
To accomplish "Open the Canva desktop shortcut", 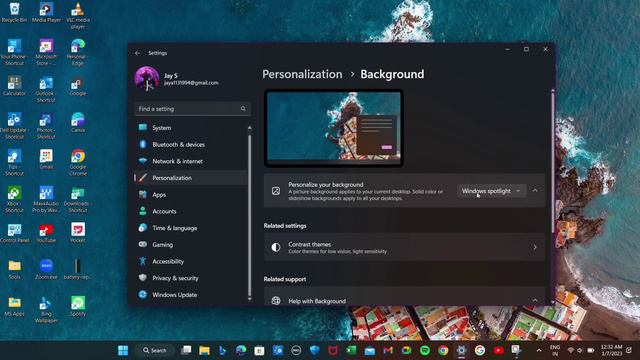I will click(78, 122).
